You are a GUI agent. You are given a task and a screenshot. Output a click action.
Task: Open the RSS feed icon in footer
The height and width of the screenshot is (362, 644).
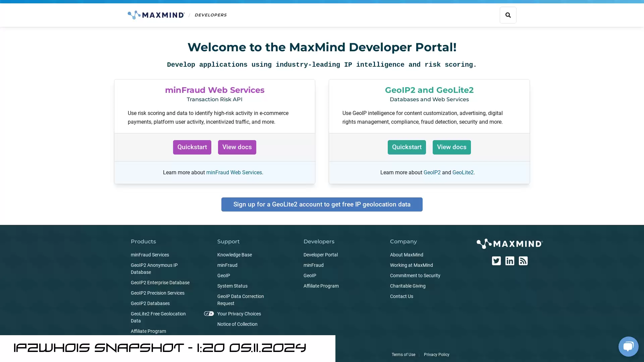pos(523,261)
